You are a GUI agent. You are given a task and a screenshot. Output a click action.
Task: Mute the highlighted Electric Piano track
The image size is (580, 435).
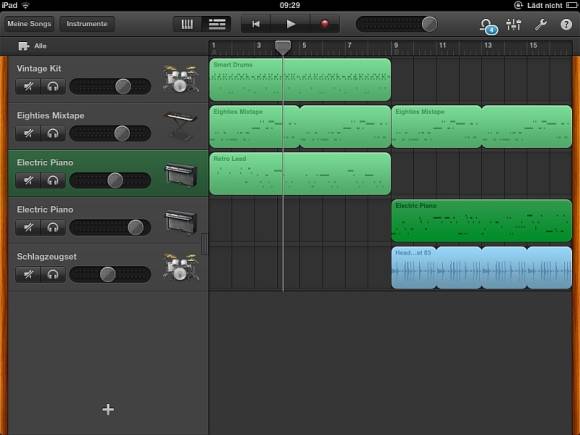28,181
